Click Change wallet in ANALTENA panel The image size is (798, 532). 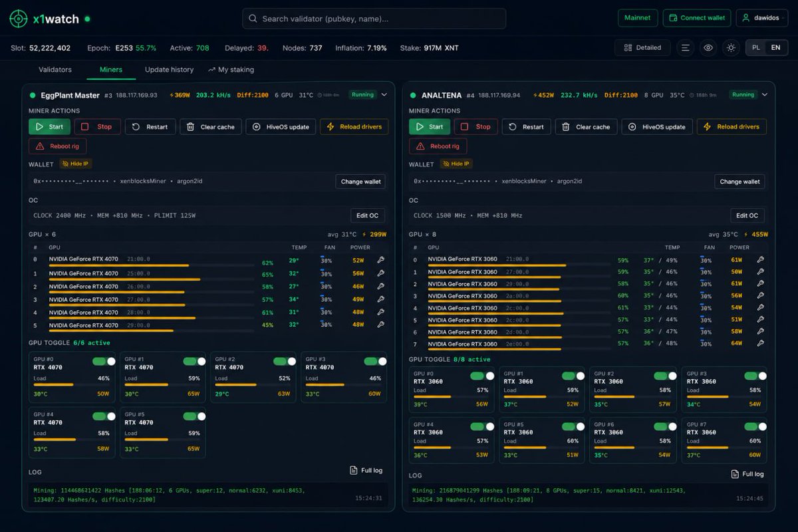(x=739, y=182)
